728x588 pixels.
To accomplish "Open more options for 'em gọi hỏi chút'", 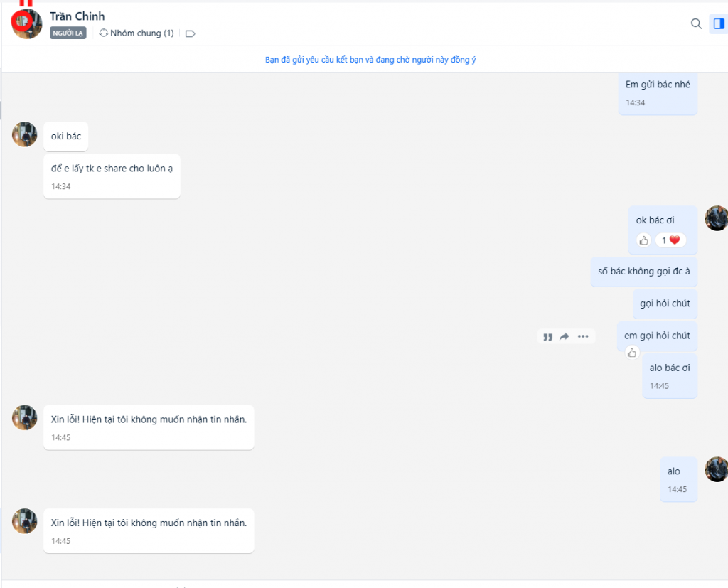I will (x=583, y=336).
